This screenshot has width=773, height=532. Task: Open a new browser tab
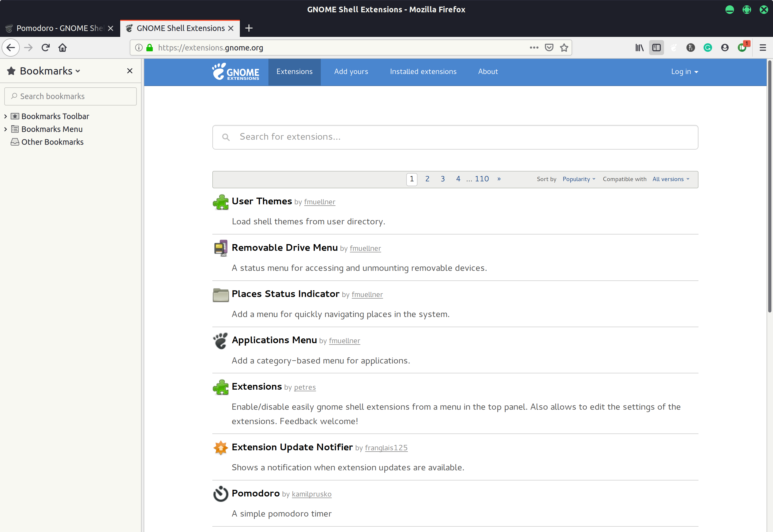pyautogui.click(x=249, y=28)
